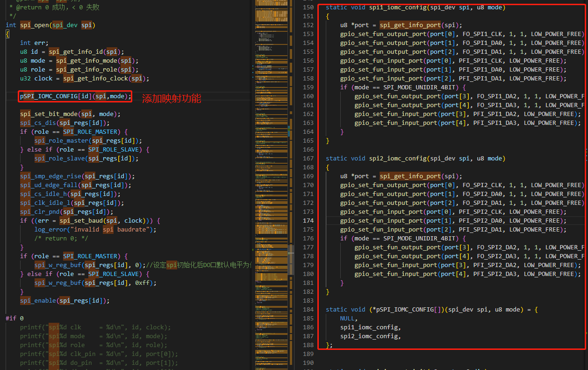
Task: Click the 'u32 clock = spi_get_info_clock(spi);' line
Action: coord(85,79)
